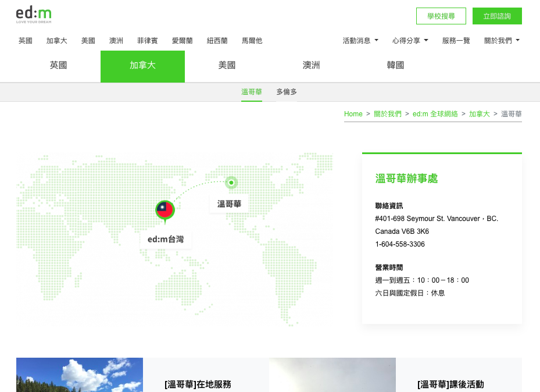Image resolution: width=540 pixels, height=392 pixels.
Task: Open 美國 in the top navigation
Action: [88, 41]
